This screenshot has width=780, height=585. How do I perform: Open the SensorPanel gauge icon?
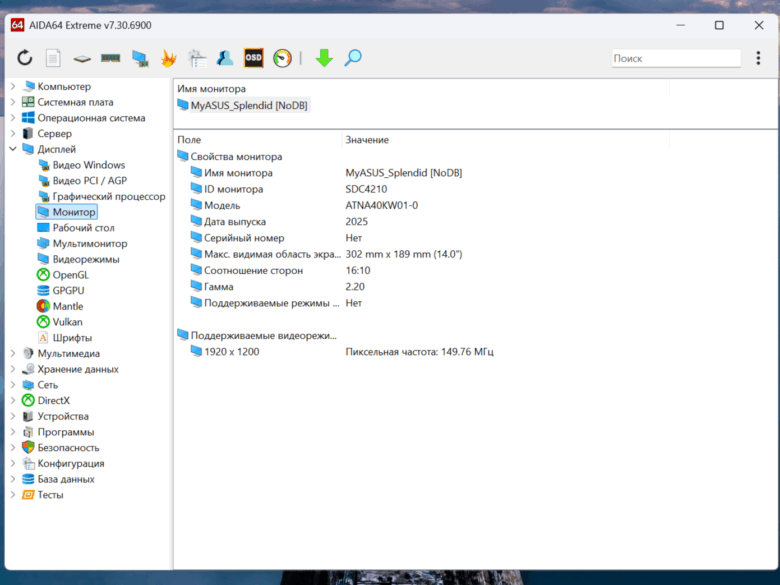(x=282, y=58)
